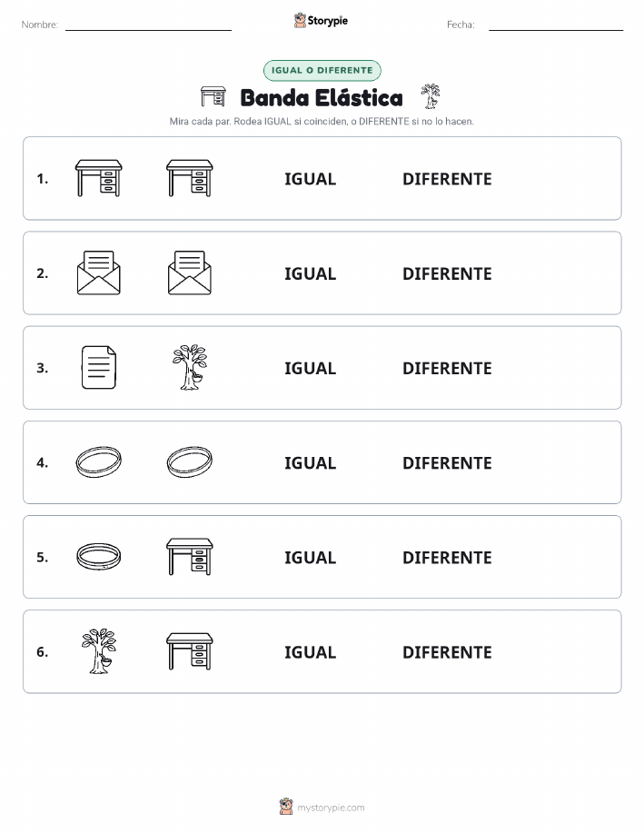Click the tree icon in row 3

click(x=190, y=368)
